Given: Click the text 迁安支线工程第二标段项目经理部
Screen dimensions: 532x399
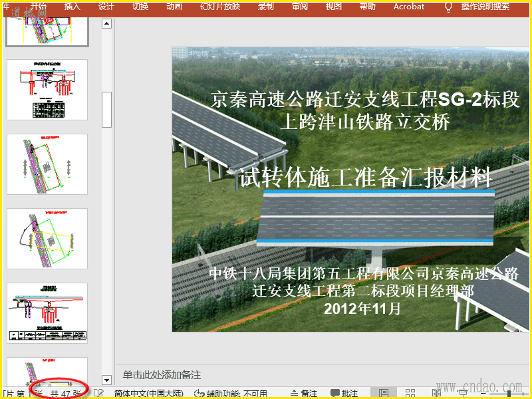Looking at the screenshot, I should click(x=363, y=291).
